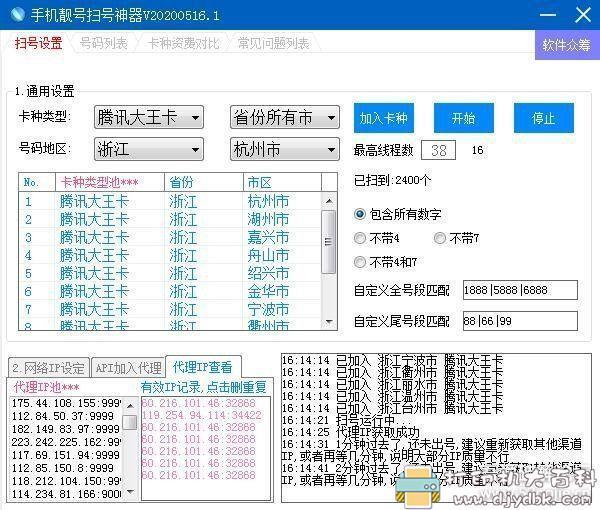Select row 6 金华市 in card list
The height and width of the screenshot is (510, 600).
[170, 291]
